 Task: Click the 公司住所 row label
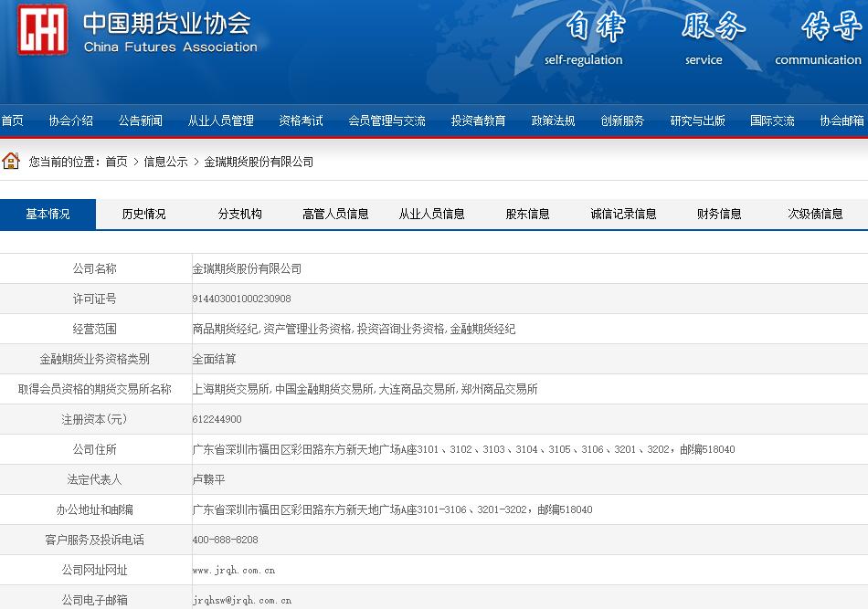[x=95, y=450]
